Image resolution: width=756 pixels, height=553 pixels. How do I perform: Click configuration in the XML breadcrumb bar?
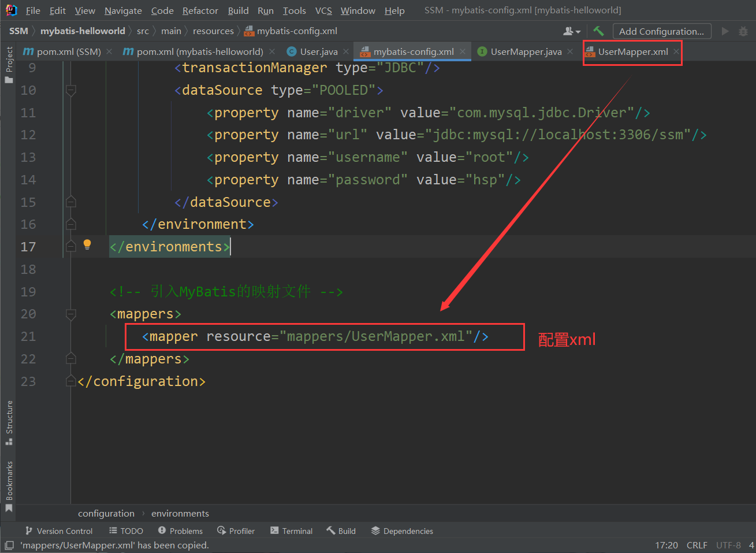(x=106, y=513)
